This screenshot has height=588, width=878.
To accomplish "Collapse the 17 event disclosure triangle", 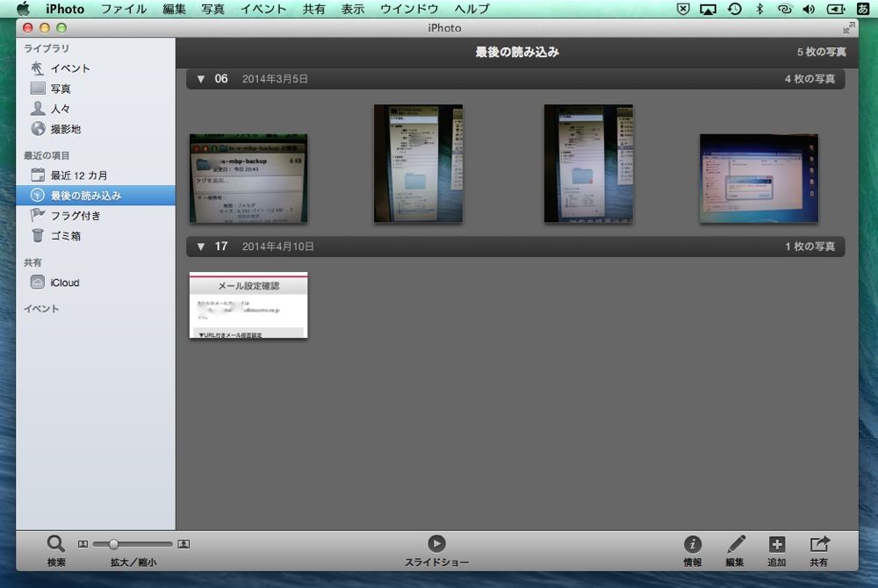I will (x=200, y=247).
